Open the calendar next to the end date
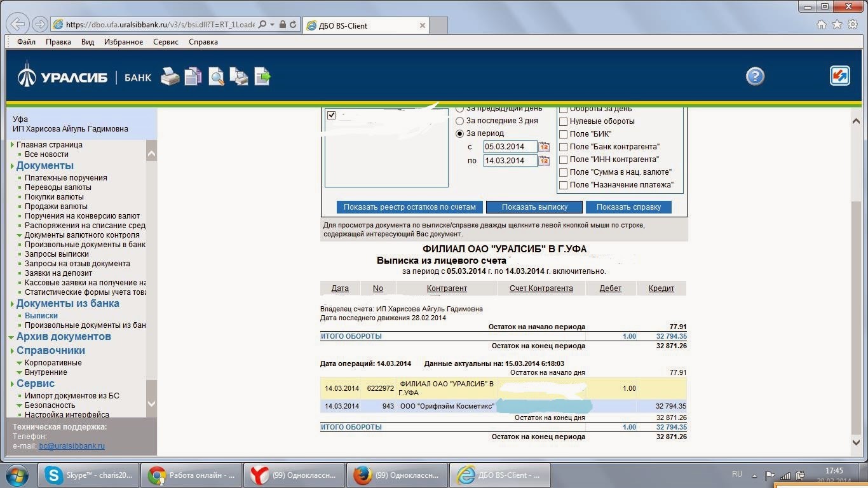This screenshot has width=868, height=488. pos(544,161)
